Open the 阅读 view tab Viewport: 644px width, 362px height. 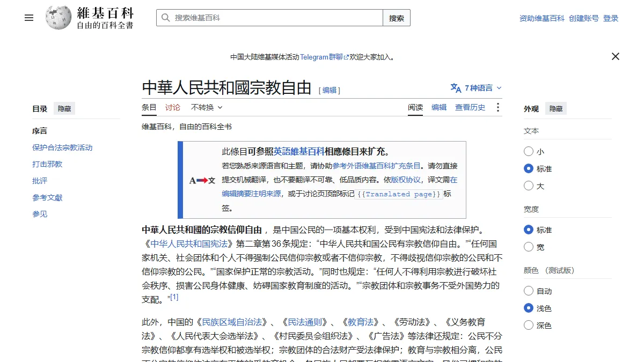pos(415,107)
